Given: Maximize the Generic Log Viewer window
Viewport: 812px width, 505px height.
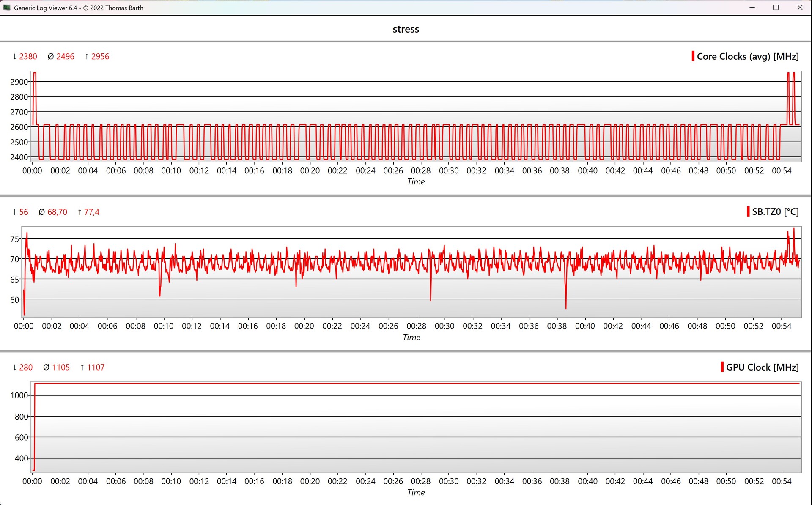Looking at the screenshot, I should 776,8.
